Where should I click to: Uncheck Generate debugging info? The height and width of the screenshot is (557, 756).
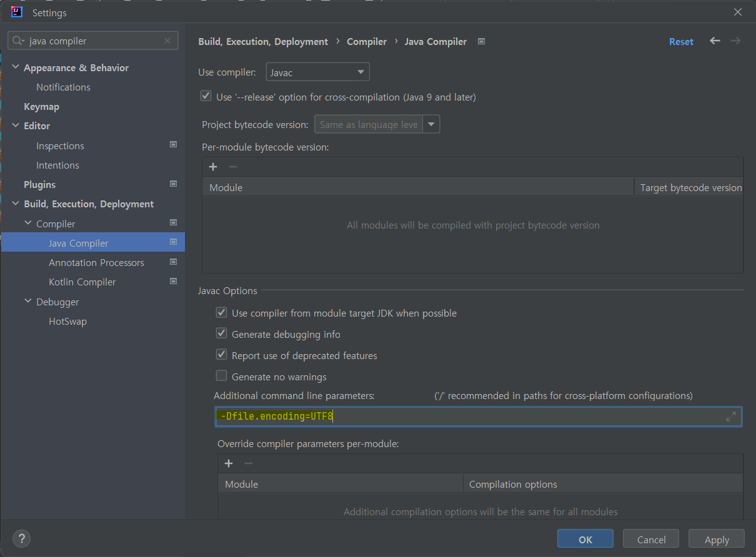(x=221, y=334)
